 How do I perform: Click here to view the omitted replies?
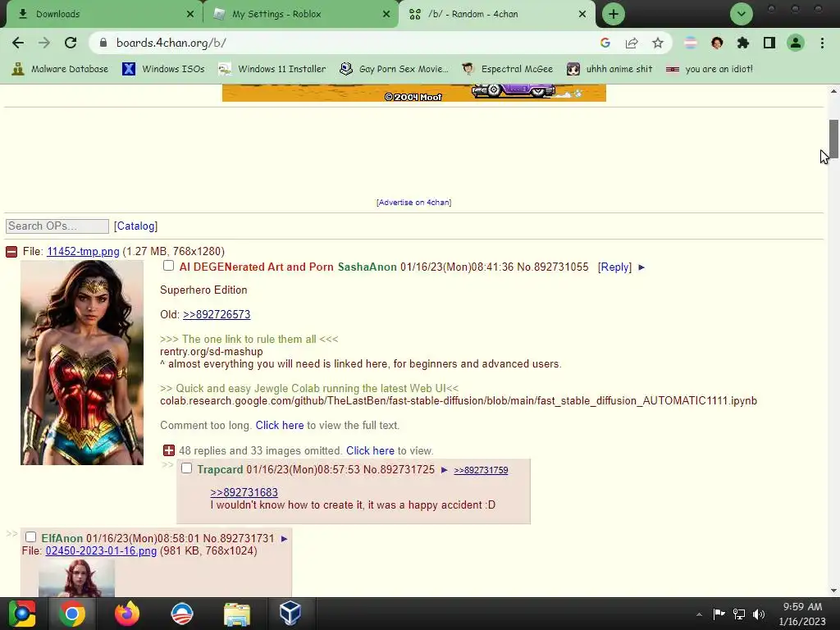click(370, 450)
